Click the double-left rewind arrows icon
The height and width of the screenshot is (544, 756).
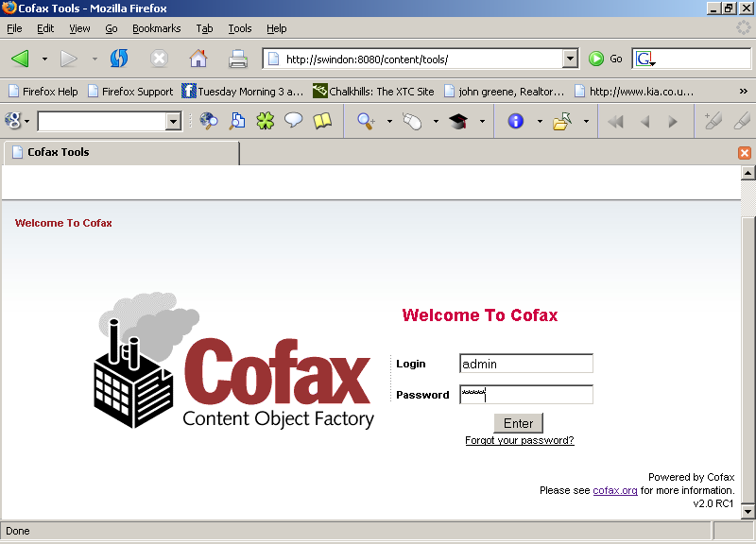(x=616, y=122)
